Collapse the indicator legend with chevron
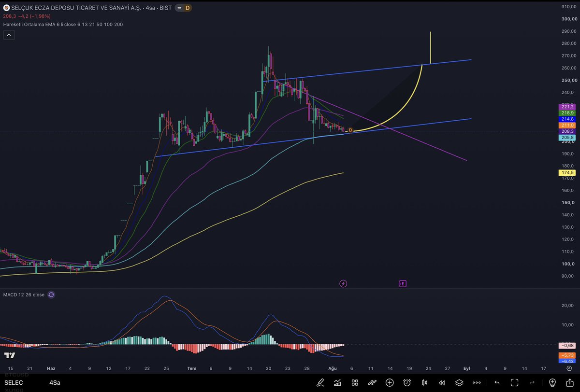The image size is (580, 392). click(9, 35)
